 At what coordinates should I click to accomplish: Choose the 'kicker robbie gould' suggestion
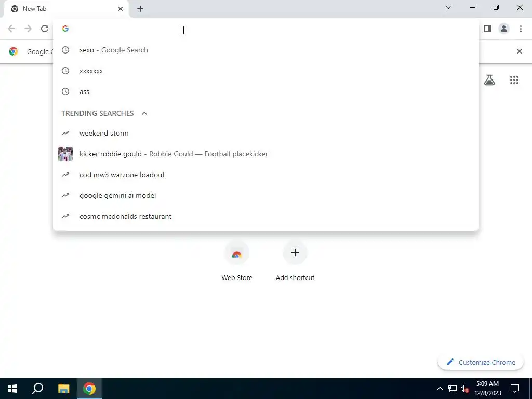(266, 154)
